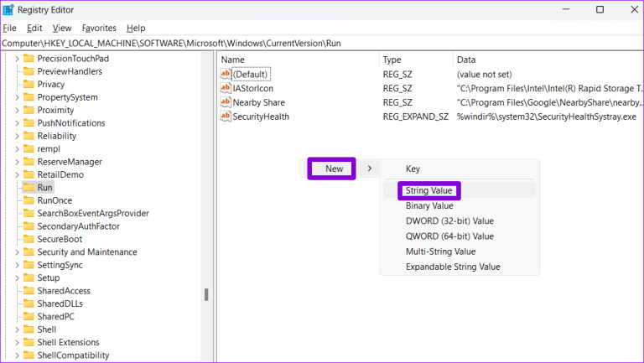
Task: Click the registry path address bar
Action: pyautogui.click(x=322, y=43)
